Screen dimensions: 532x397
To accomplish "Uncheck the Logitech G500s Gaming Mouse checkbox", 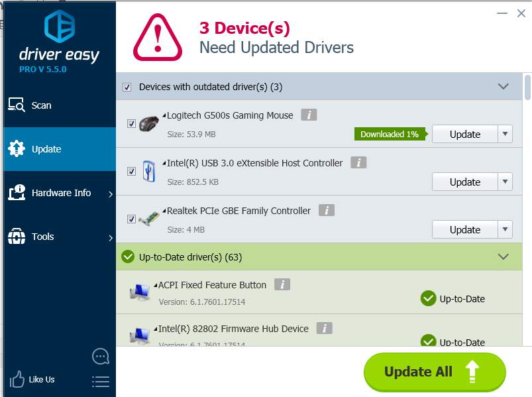I will coord(131,123).
